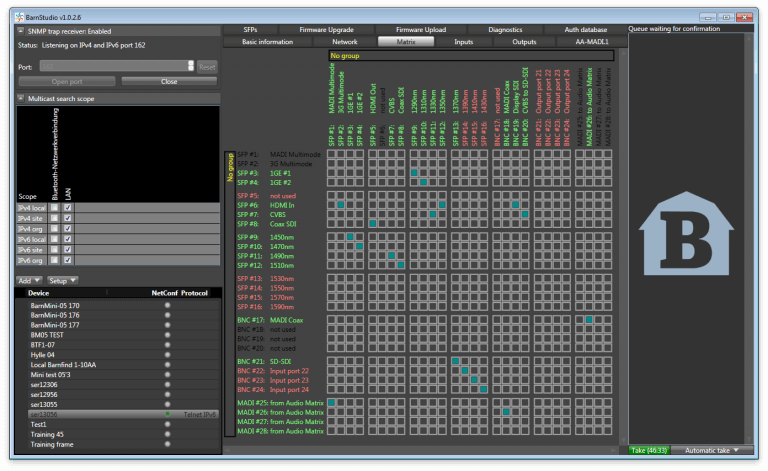Click the active crosspoint in BNC #17 MADI Coax row

coord(590,319)
